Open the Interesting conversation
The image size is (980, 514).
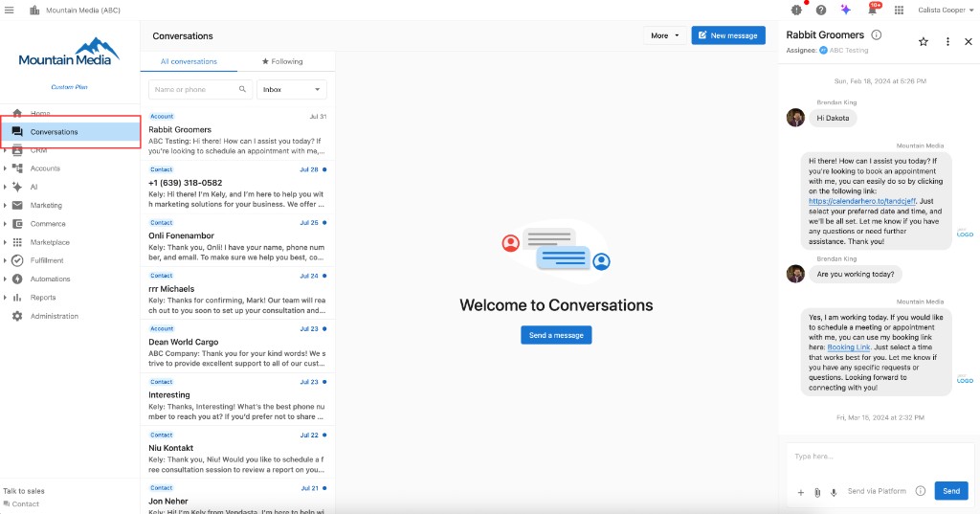[x=237, y=399]
